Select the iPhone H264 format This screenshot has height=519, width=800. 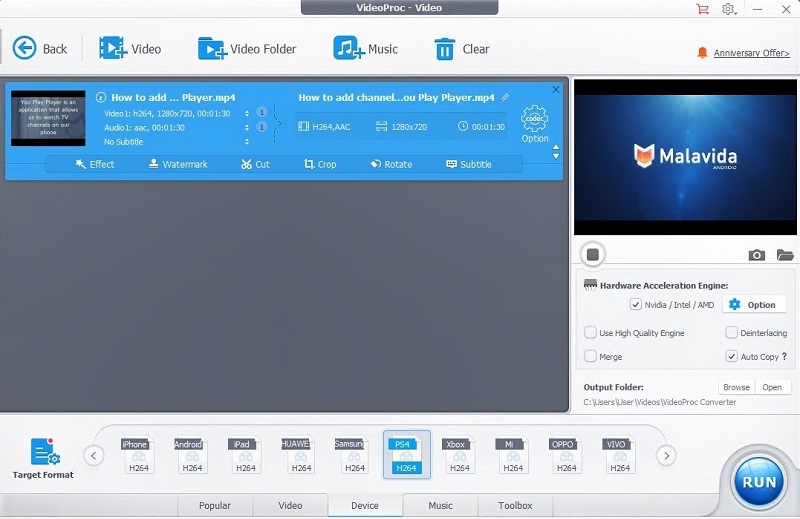[139, 455]
